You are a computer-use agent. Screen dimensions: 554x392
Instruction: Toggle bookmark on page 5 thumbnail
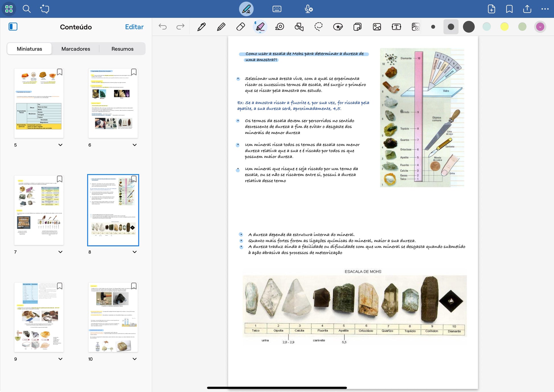[x=59, y=72]
